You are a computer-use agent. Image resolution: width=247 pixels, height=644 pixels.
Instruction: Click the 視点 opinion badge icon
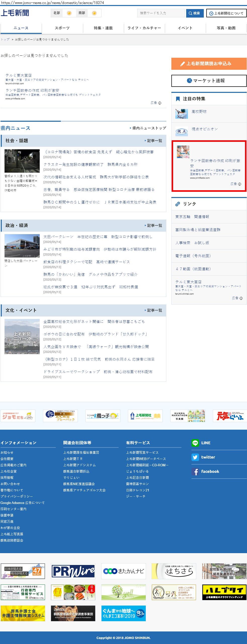click(181, 131)
